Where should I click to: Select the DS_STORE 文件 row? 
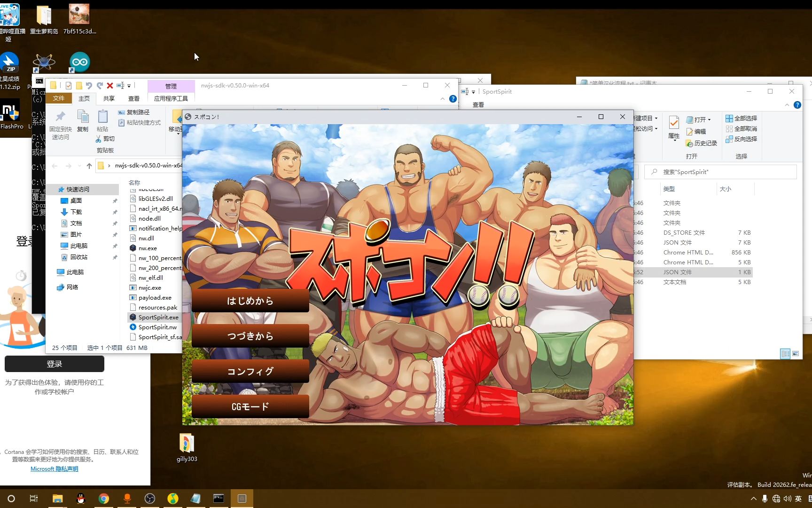coord(693,233)
